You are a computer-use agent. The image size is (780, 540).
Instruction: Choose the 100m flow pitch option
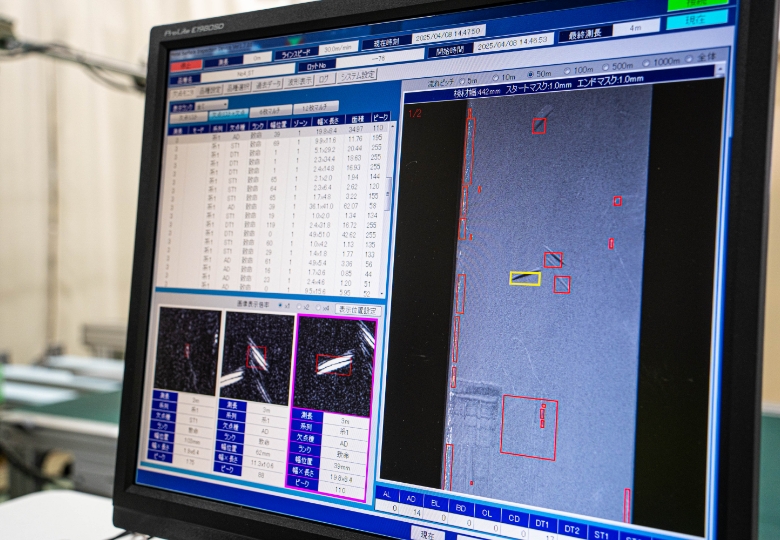[x=567, y=71]
